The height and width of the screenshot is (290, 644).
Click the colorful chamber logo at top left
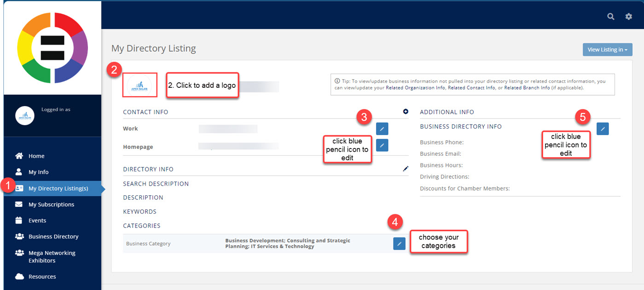(x=52, y=48)
